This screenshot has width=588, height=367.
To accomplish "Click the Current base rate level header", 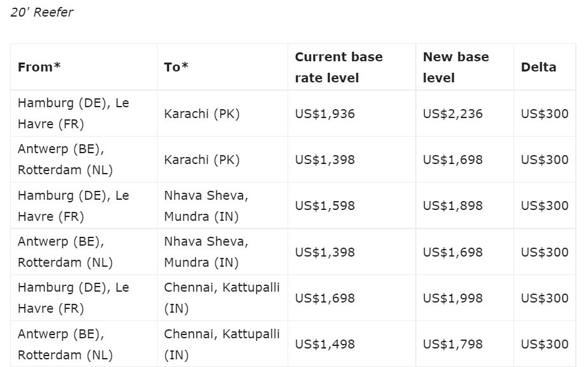I will [339, 67].
